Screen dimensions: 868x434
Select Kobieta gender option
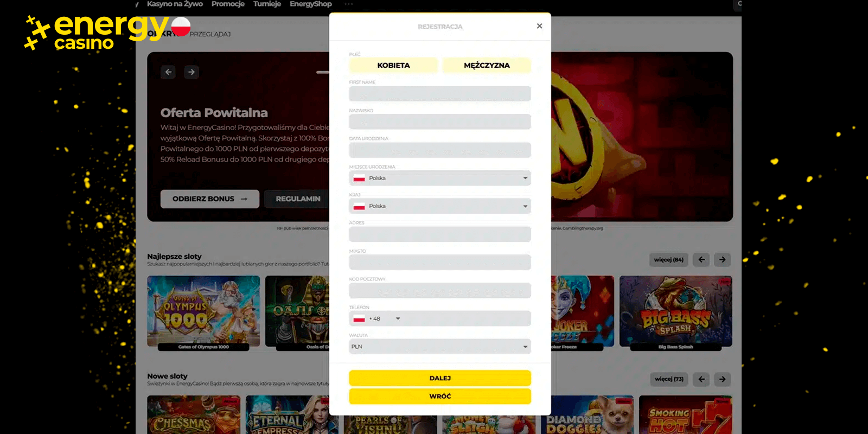393,65
